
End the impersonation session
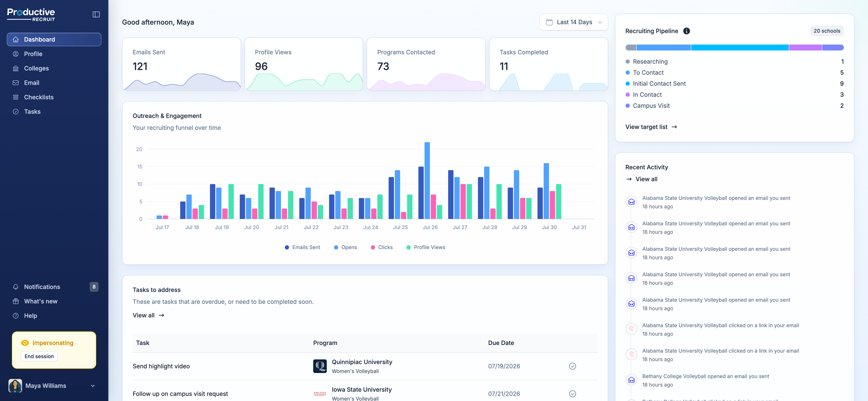point(39,356)
